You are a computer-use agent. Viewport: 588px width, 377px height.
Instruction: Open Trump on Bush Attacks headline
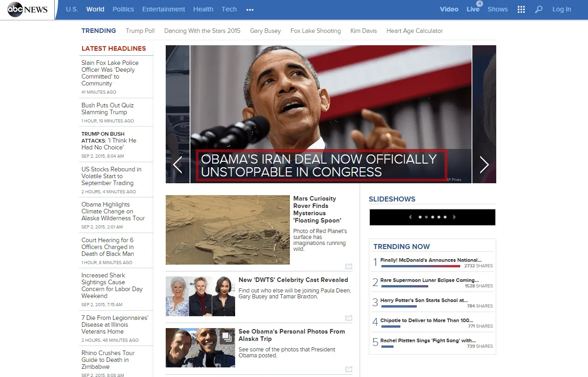click(109, 141)
